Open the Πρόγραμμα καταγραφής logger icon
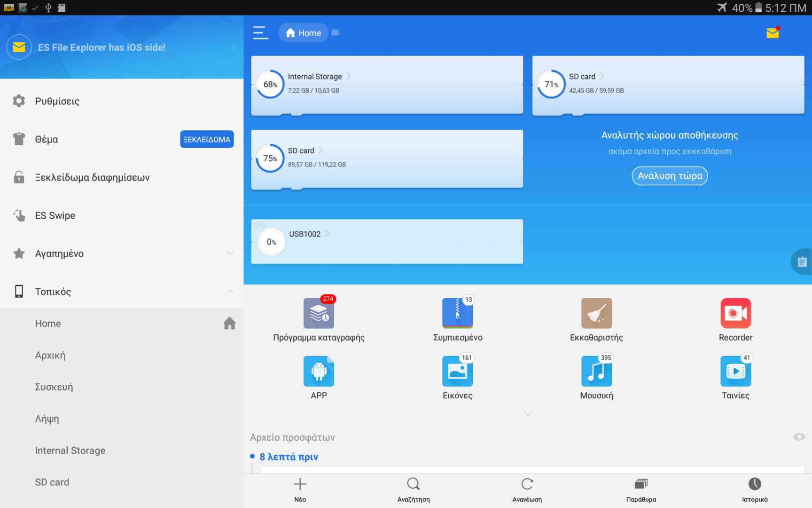This screenshot has height=508, width=812. coord(319,313)
